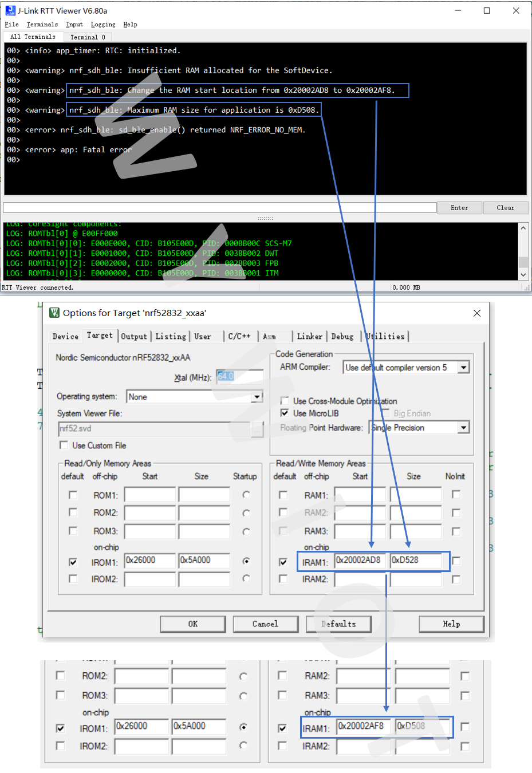532x773 pixels.
Task: Click the log pane scroll down arrow
Action: (523, 275)
